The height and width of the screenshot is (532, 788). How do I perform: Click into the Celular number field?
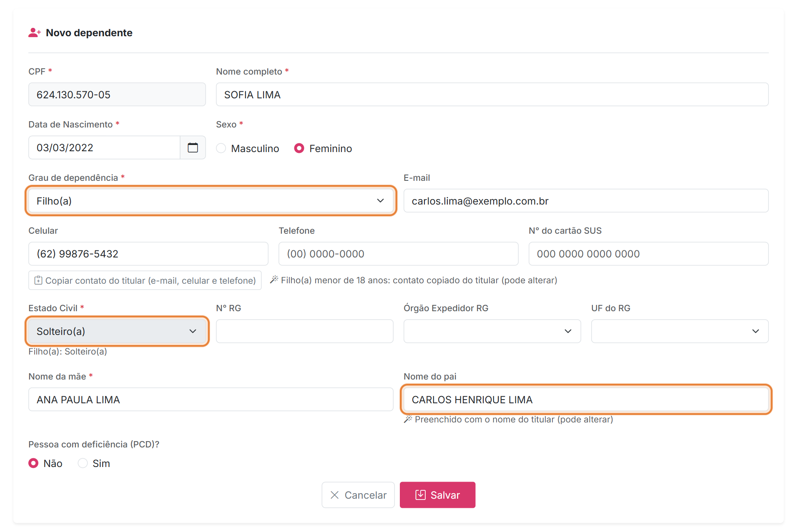click(148, 254)
